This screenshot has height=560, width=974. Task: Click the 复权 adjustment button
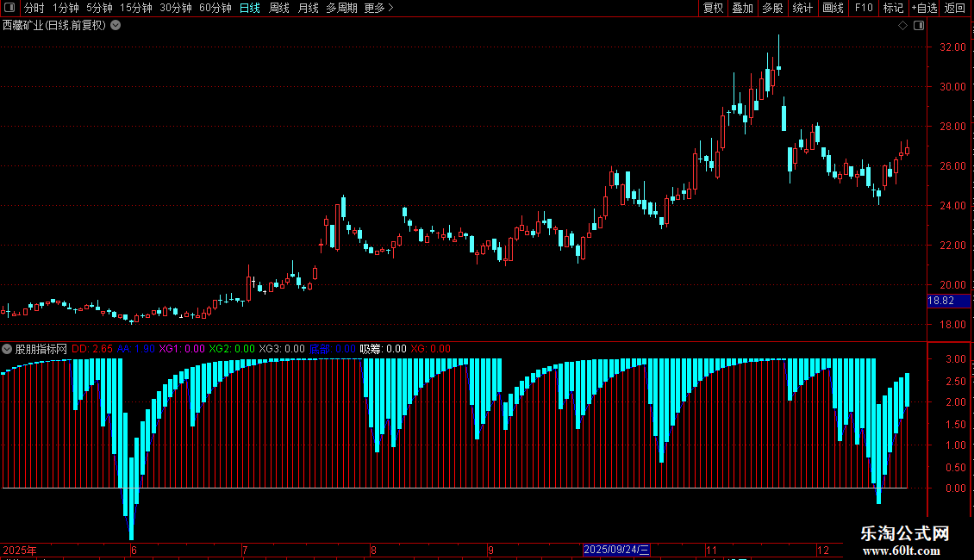tap(713, 8)
